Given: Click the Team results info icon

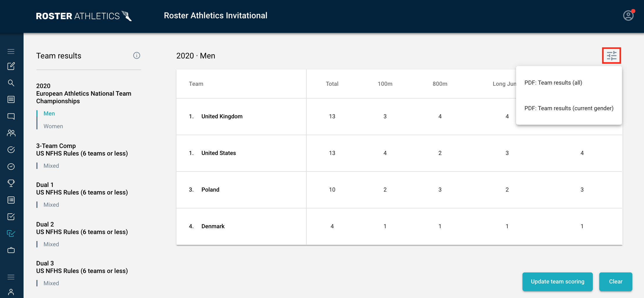Looking at the screenshot, I should click(x=137, y=56).
